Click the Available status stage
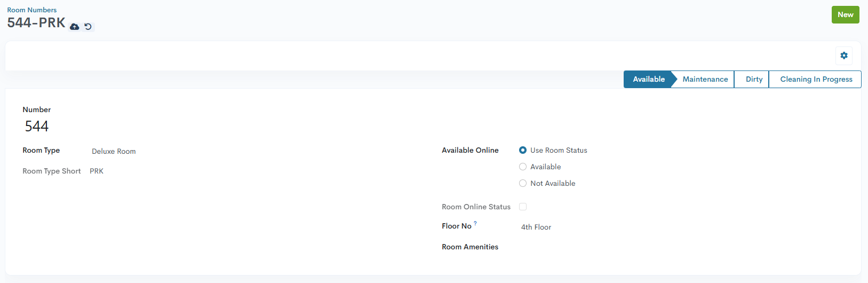 649,79
